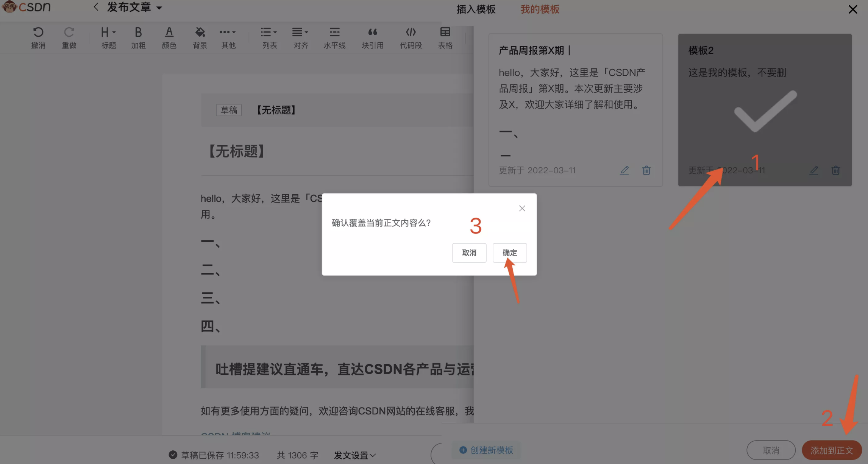868x464 pixels.
Task: Confirm overwrite with 确定 button
Action: [509, 252]
